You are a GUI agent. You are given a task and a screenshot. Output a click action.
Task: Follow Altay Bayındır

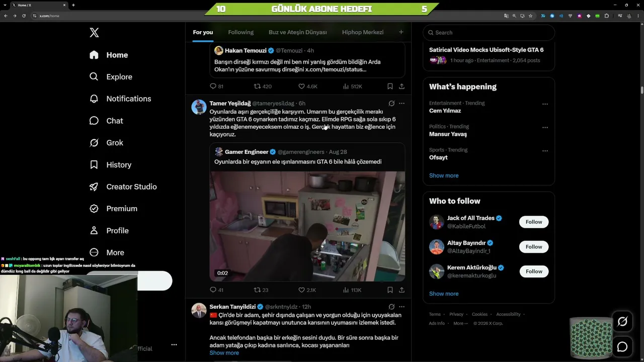pos(534,247)
